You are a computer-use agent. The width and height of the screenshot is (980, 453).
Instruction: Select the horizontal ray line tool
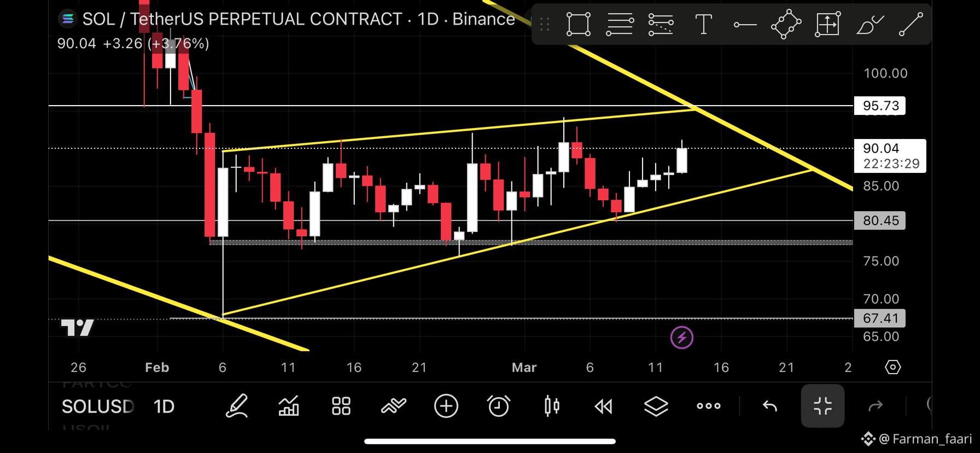[745, 25]
